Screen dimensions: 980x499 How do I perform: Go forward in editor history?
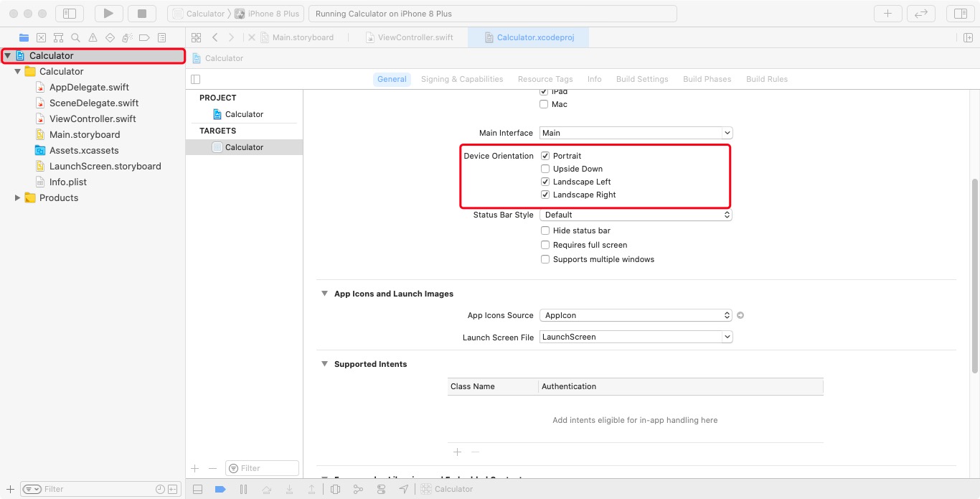click(231, 37)
